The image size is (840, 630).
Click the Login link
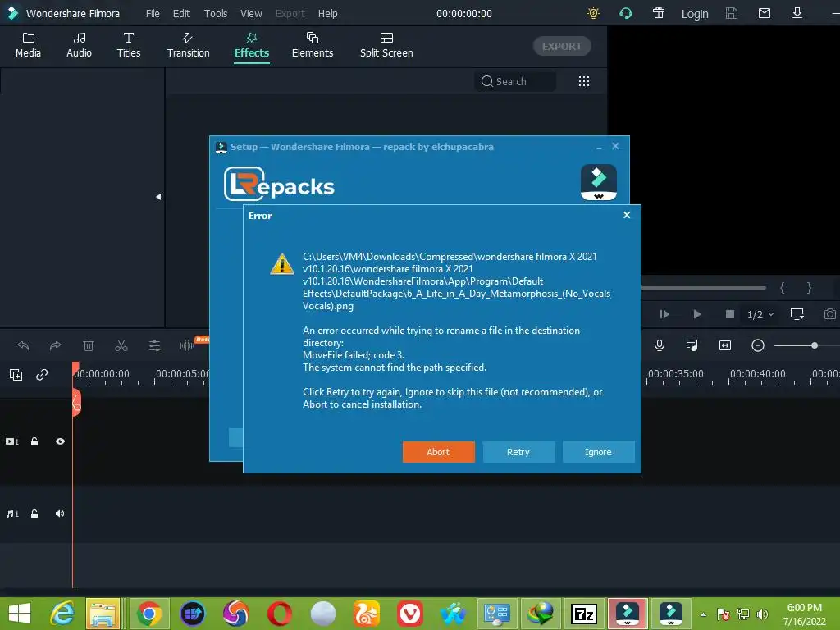[x=695, y=14]
